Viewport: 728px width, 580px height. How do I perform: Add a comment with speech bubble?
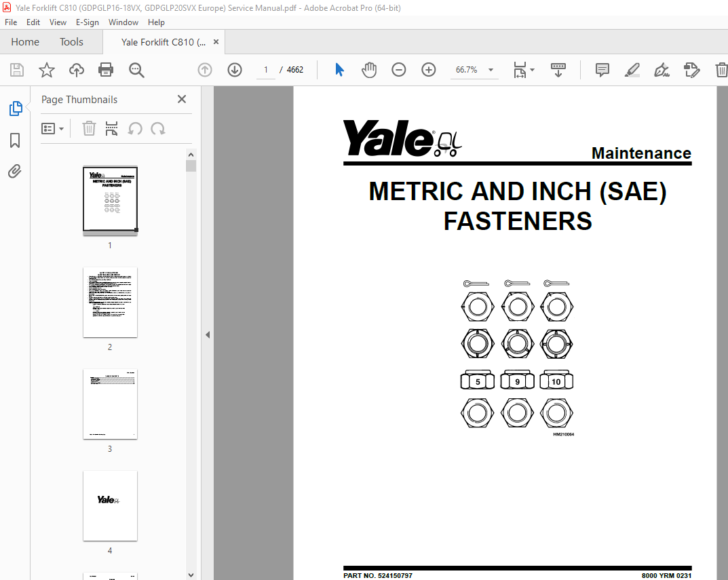coord(602,70)
